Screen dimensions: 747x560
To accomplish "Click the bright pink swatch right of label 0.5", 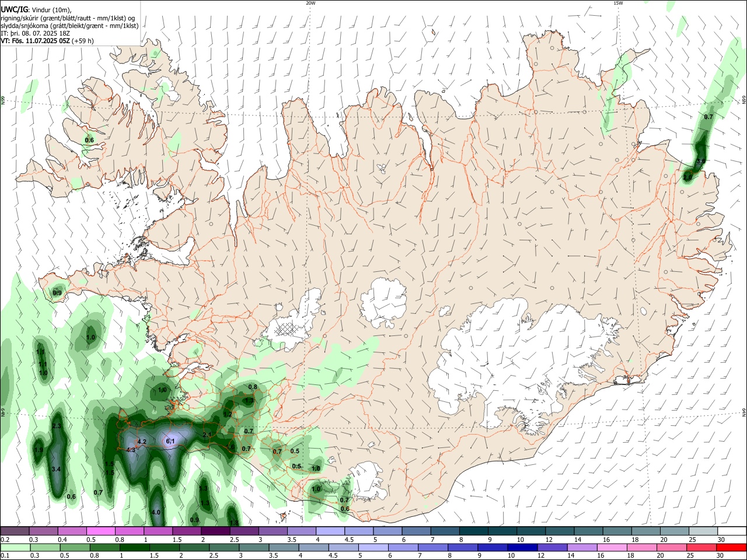I will [x=100, y=531].
